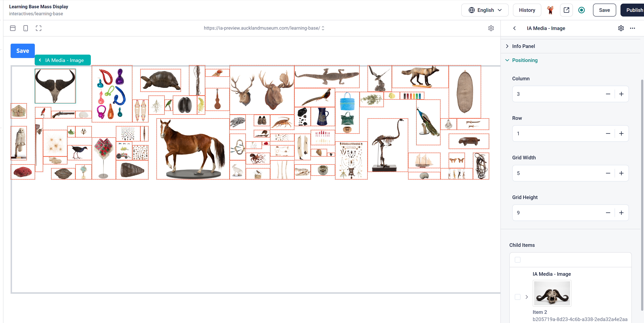Expand the Info Panel section
The width and height of the screenshot is (644, 323).
tap(523, 46)
